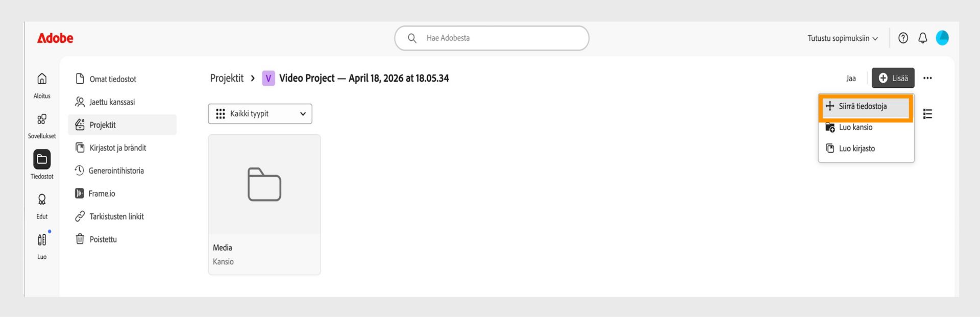Switch to list view icon

(x=927, y=114)
